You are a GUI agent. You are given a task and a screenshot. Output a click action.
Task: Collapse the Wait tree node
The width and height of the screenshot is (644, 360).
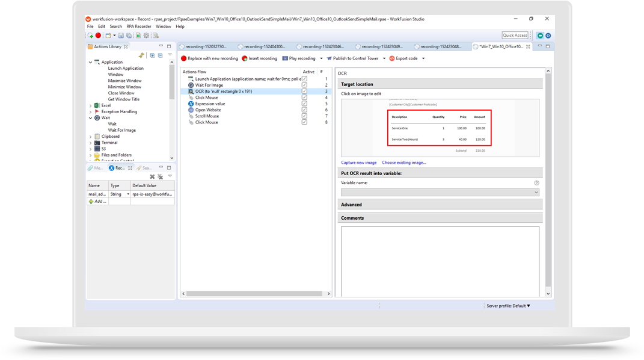coord(90,118)
